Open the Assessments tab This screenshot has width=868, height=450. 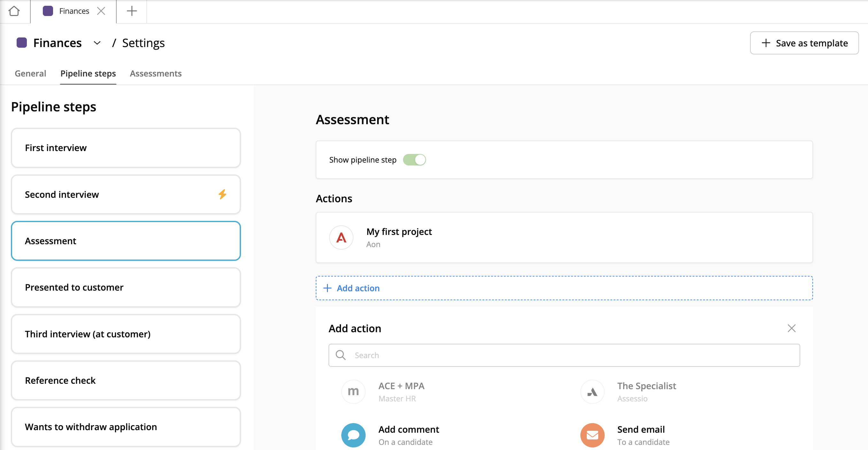pos(156,73)
